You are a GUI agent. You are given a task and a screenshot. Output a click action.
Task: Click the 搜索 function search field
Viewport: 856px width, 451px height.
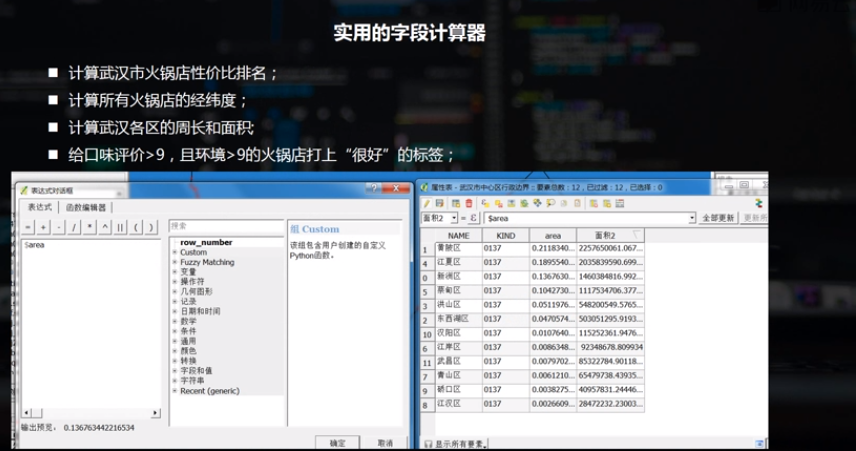click(x=226, y=226)
